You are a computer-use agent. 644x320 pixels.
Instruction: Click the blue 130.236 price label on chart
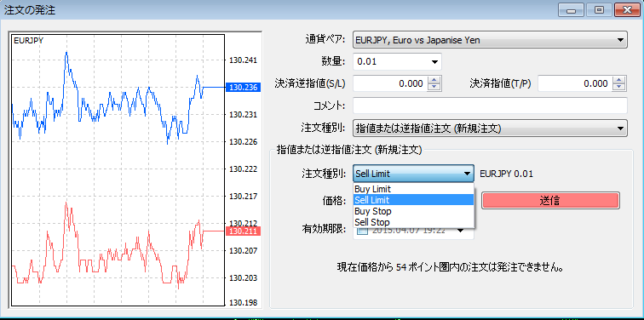(243, 88)
